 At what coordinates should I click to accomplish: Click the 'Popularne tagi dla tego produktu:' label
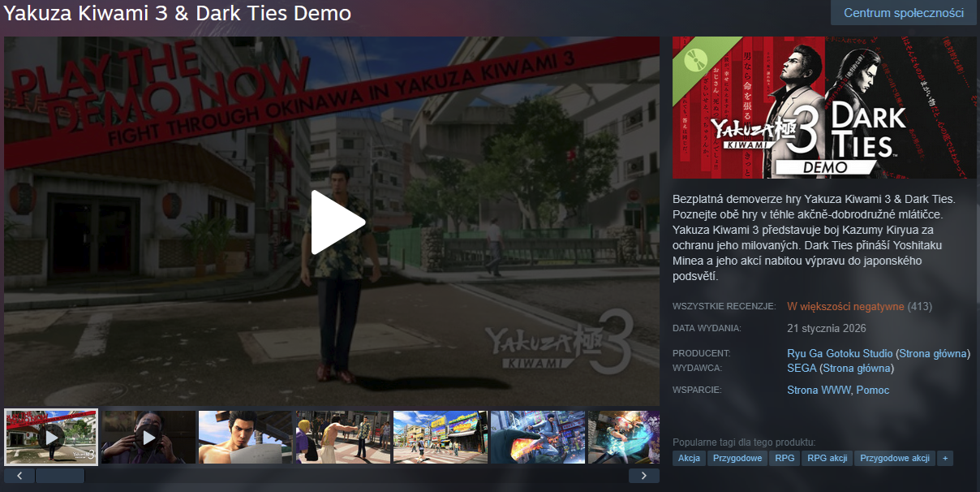744,442
